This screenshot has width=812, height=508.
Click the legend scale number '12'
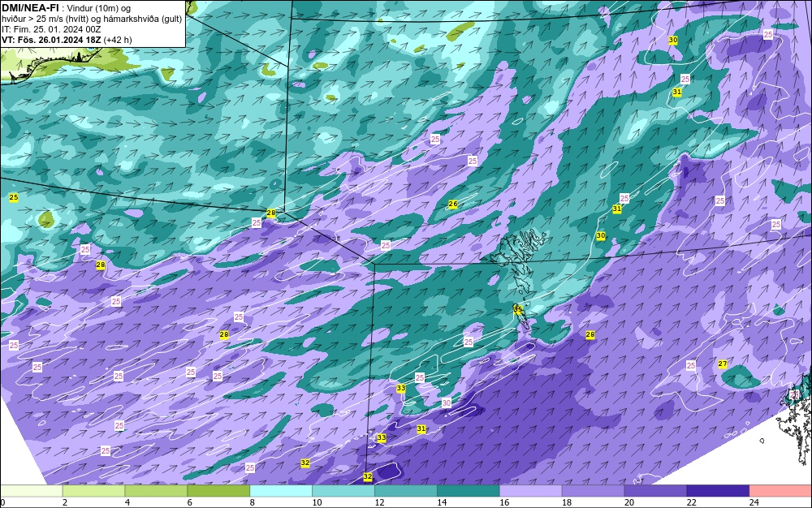pos(379,502)
